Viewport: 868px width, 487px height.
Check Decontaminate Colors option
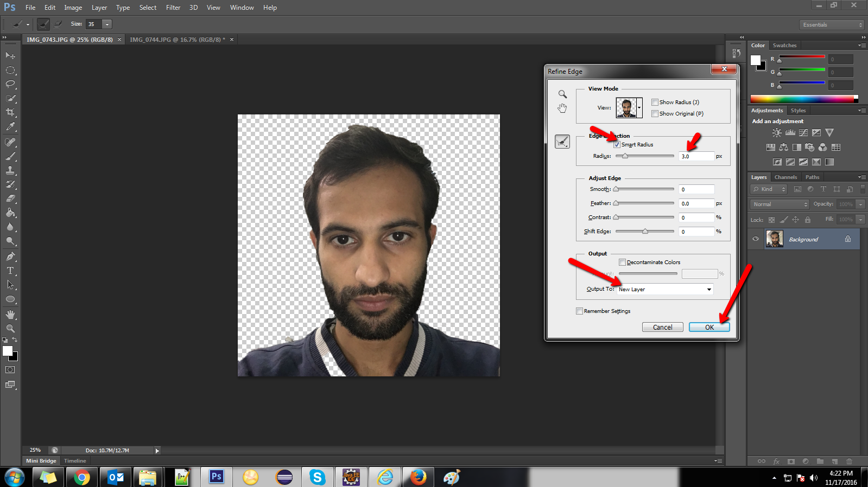(x=623, y=262)
